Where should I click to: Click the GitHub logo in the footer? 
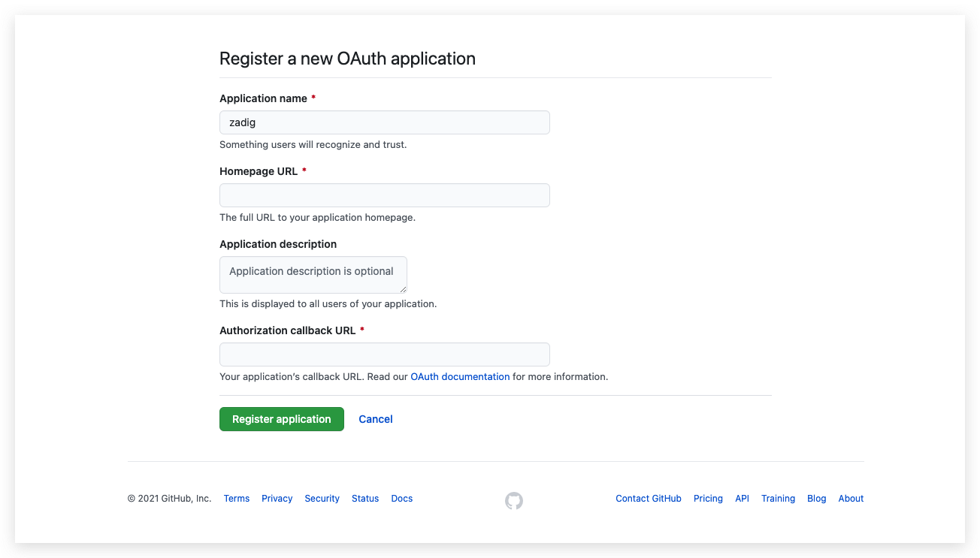point(513,500)
